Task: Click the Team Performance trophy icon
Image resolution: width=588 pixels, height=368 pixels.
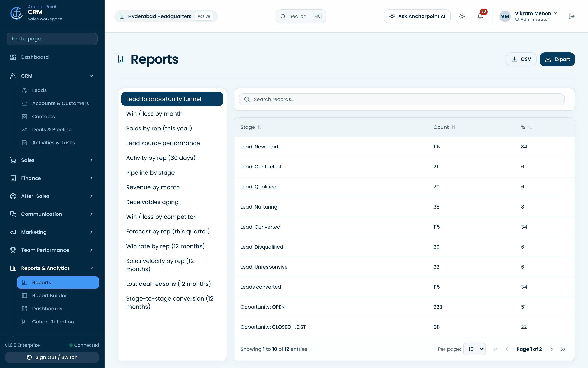Action: (x=13, y=250)
